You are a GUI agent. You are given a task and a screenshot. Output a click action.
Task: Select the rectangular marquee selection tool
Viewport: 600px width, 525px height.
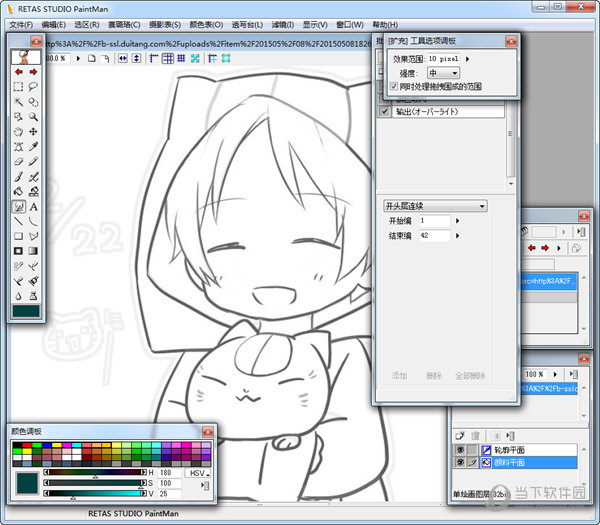coord(18,87)
